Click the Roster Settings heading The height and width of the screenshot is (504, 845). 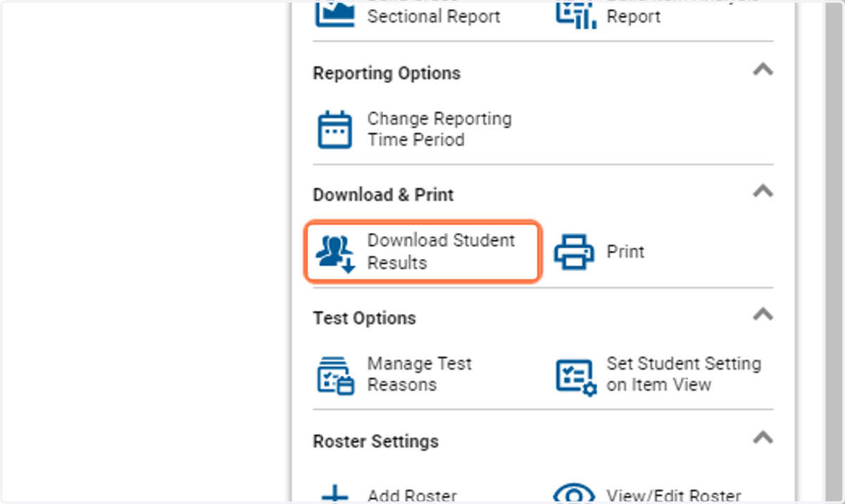tap(375, 441)
